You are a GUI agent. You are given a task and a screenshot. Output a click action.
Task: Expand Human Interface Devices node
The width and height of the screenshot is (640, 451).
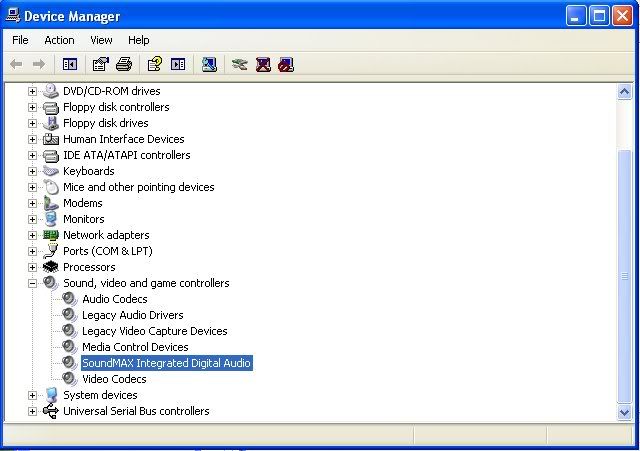32,139
